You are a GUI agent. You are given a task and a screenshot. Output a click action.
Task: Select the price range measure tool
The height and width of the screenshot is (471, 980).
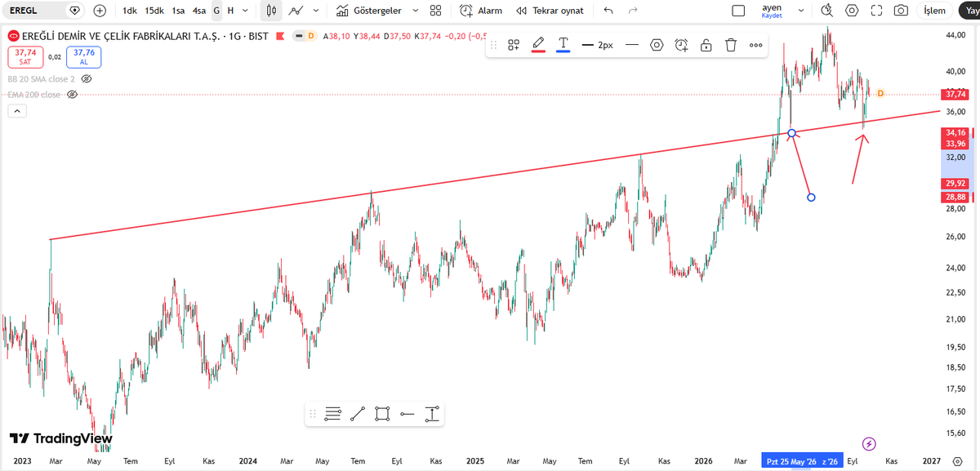pyautogui.click(x=432, y=414)
